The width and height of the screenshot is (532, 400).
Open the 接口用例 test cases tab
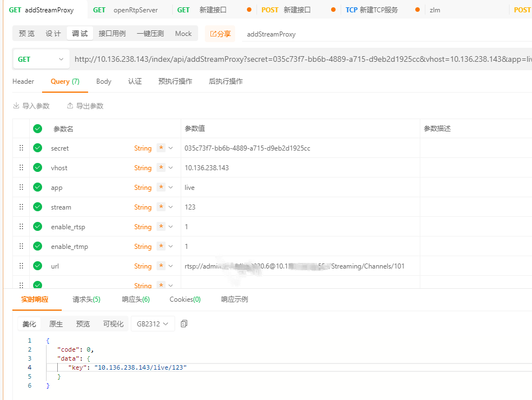(112, 34)
